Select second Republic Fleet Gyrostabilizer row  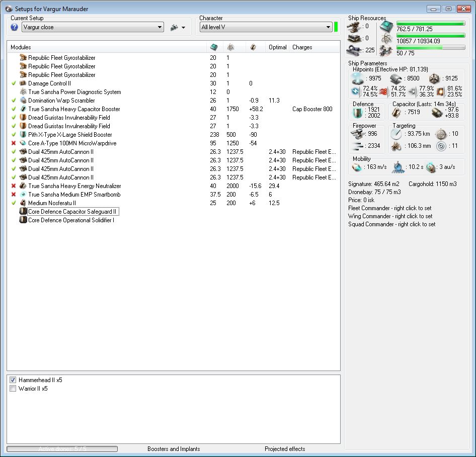(x=174, y=66)
